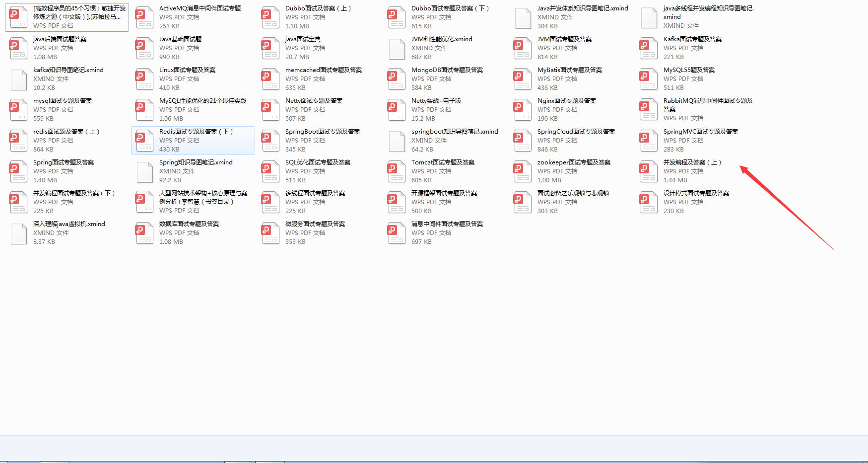The image size is (868, 463).
Task: Select the file name starting with 大型网站技术架构
Action: pos(203,197)
